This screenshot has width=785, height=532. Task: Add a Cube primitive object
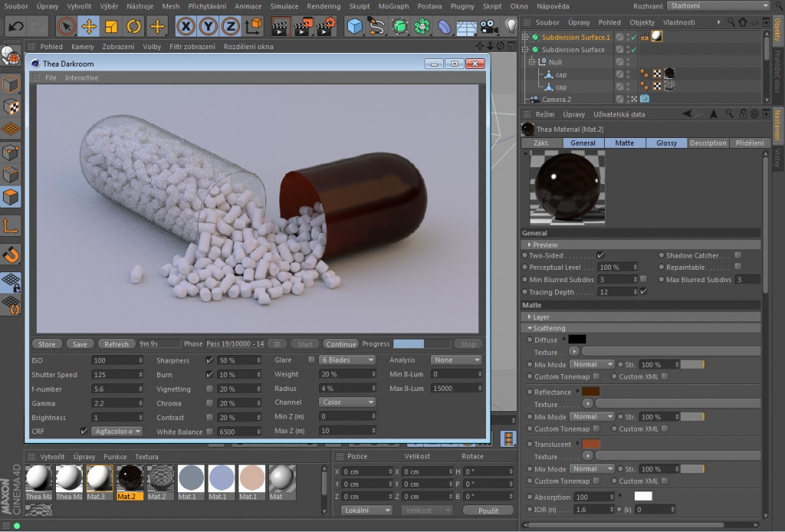tap(354, 26)
